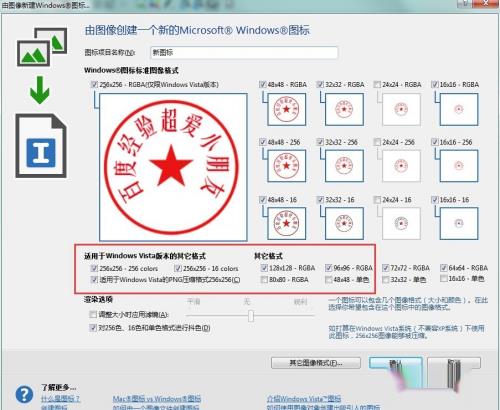Screen dimensions: 500x410
Task: Click the name field containing 新图标
Action: coord(244,53)
